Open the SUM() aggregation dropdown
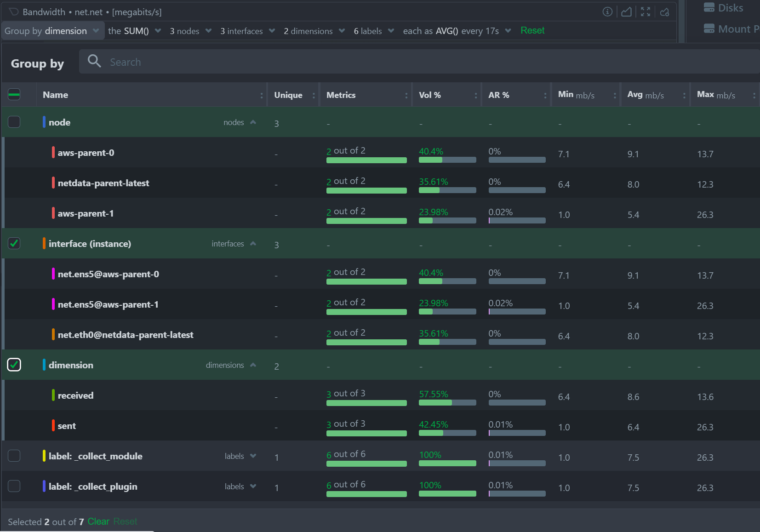The height and width of the screenshot is (532, 760). pyautogui.click(x=134, y=31)
